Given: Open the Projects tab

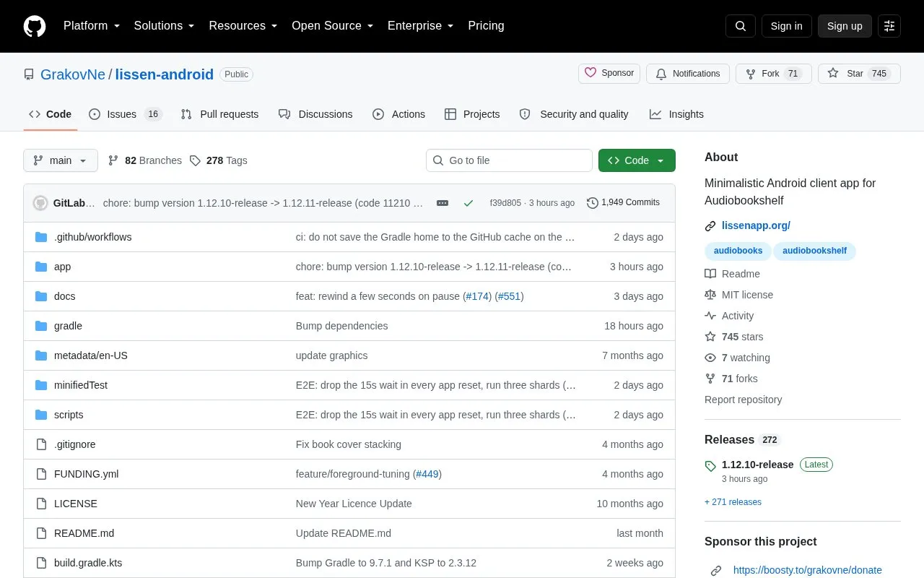Looking at the screenshot, I should click(x=472, y=114).
